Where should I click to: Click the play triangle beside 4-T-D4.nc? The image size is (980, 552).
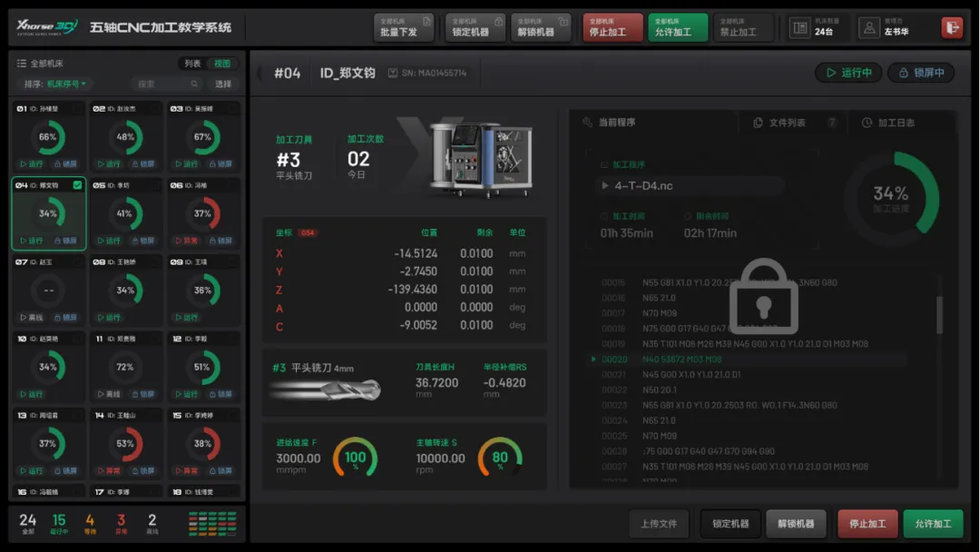[604, 186]
